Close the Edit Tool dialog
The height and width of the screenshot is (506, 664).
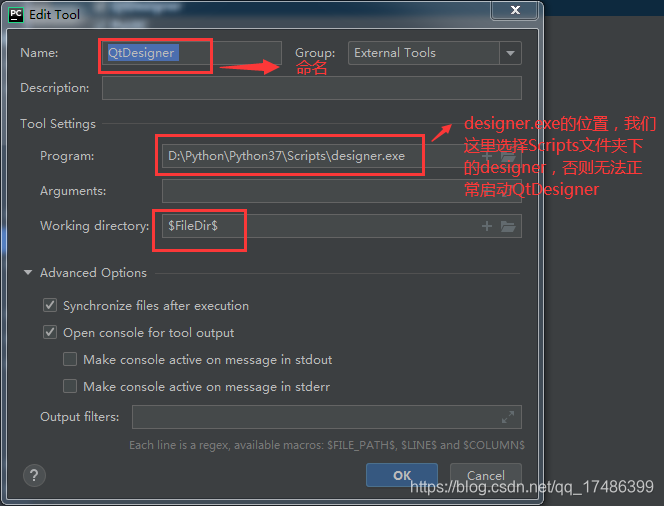tap(515, 10)
